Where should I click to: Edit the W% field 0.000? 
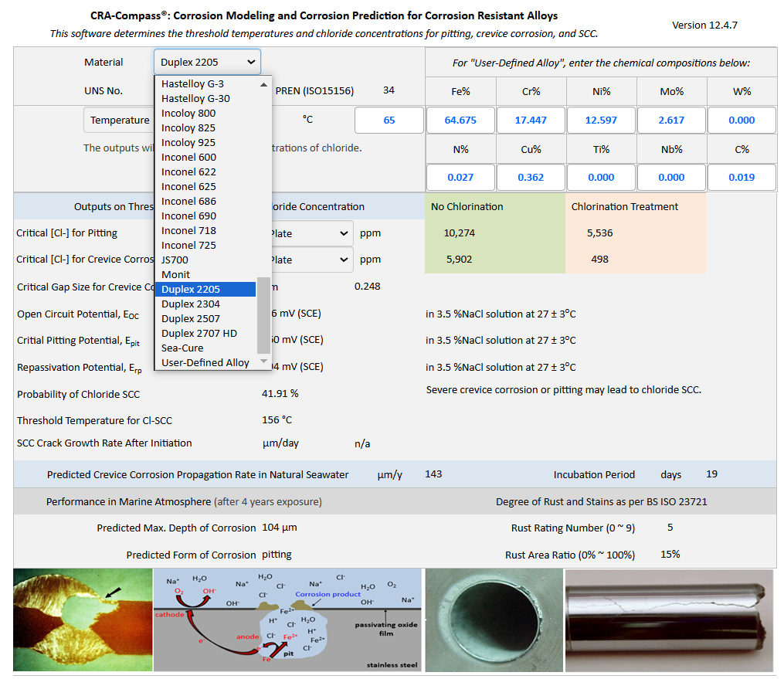pos(742,120)
